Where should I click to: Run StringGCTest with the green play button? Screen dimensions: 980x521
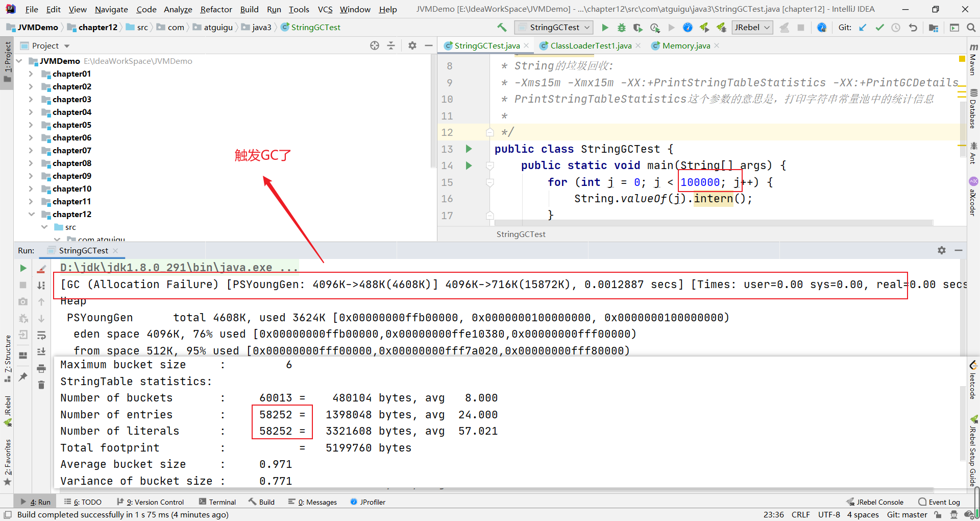tap(605, 27)
